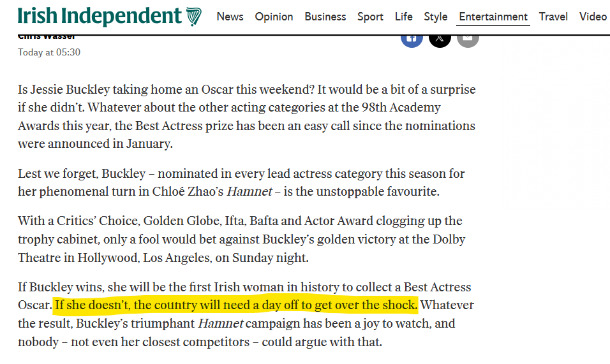Open the Sport section
The height and width of the screenshot is (364, 610).
(x=370, y=17)
